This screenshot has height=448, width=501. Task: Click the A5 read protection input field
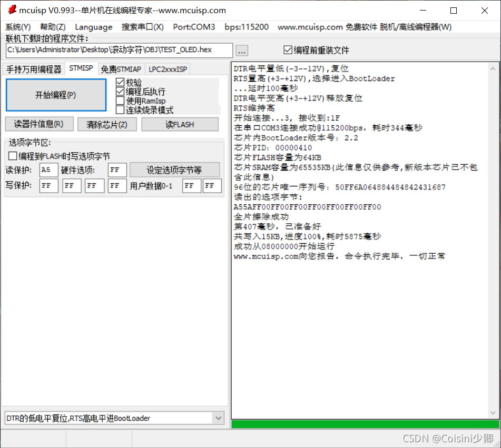[48, 170]
